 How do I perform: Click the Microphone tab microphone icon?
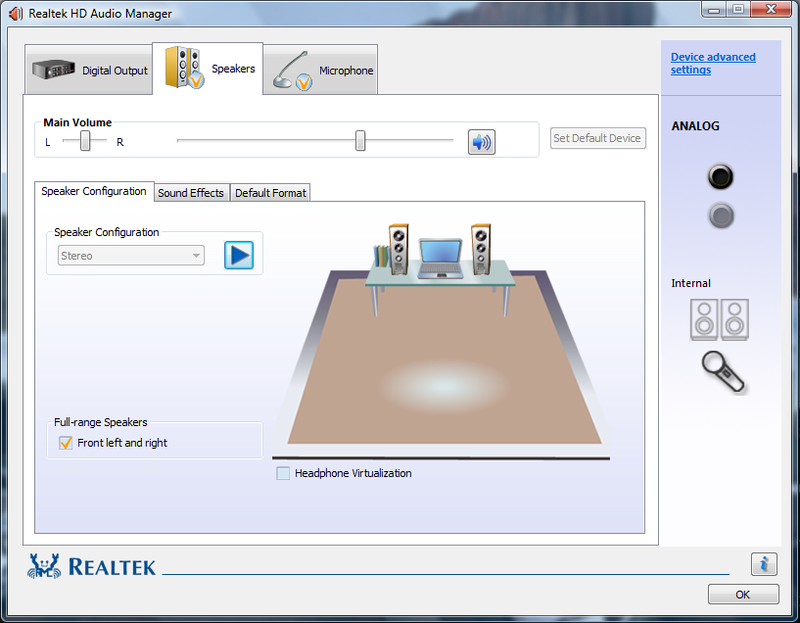coord(292,71)
